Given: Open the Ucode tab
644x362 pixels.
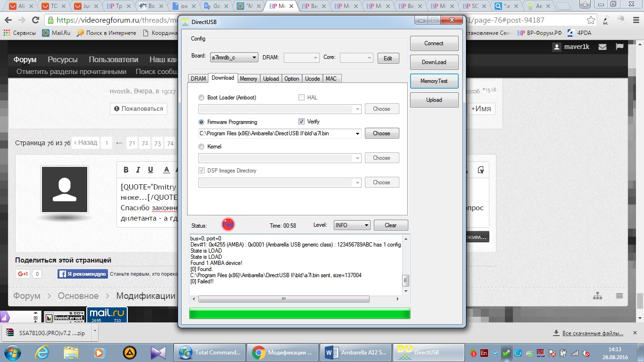Looking at the screenshot, I should pyautogui.click(x=312, y=79).
